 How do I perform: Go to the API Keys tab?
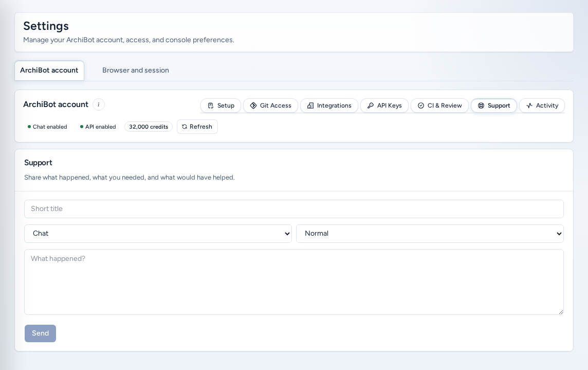tap(384, 105)
